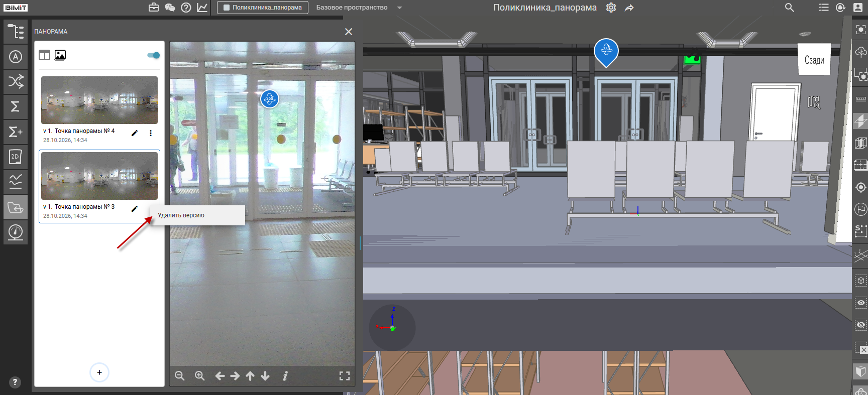868x395 pixels.
Task: Click the 360 panorama marker in the 3D view
Action: pyautogui.click(x=606, y=52)
